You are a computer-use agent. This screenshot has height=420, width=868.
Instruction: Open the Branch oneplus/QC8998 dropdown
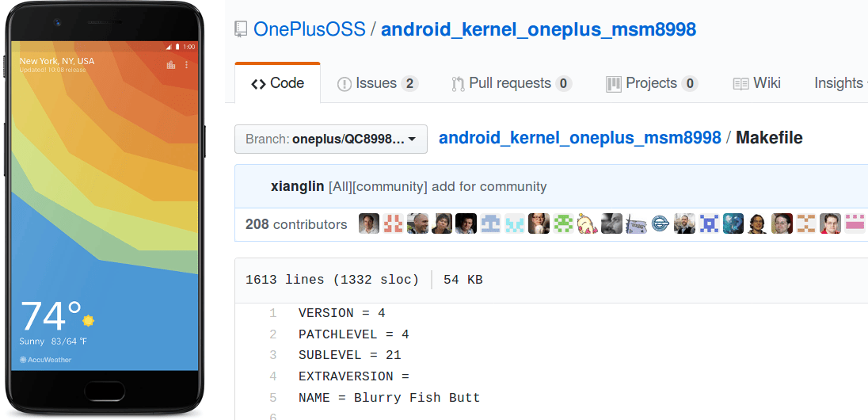point(331,139)
